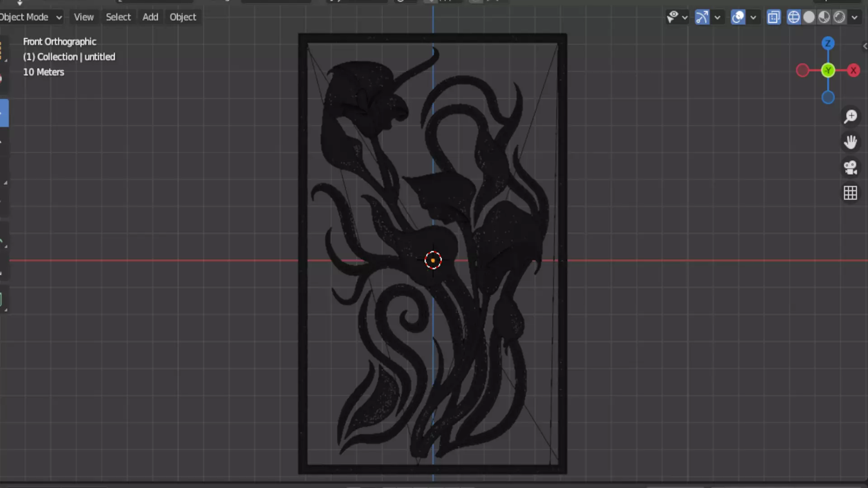Click the zoom view magnifier icon

pyautogui.click(x=850, y=117)
